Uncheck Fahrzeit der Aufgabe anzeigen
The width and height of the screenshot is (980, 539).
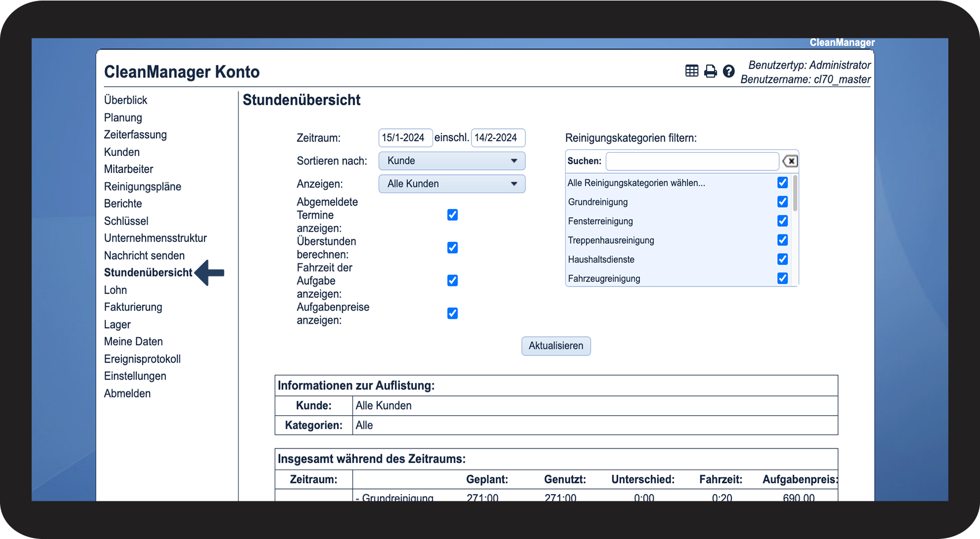[453, 280]
